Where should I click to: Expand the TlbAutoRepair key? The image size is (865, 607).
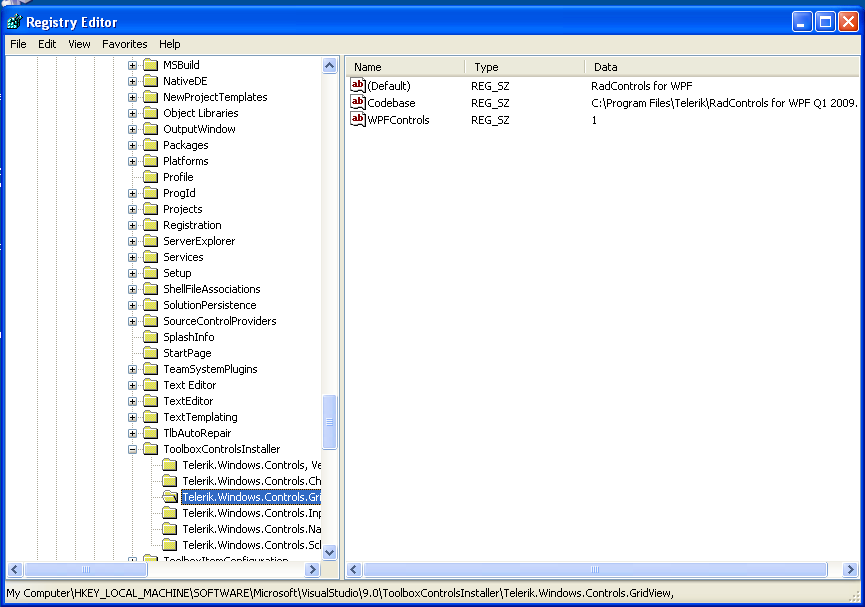coord(132,433)
